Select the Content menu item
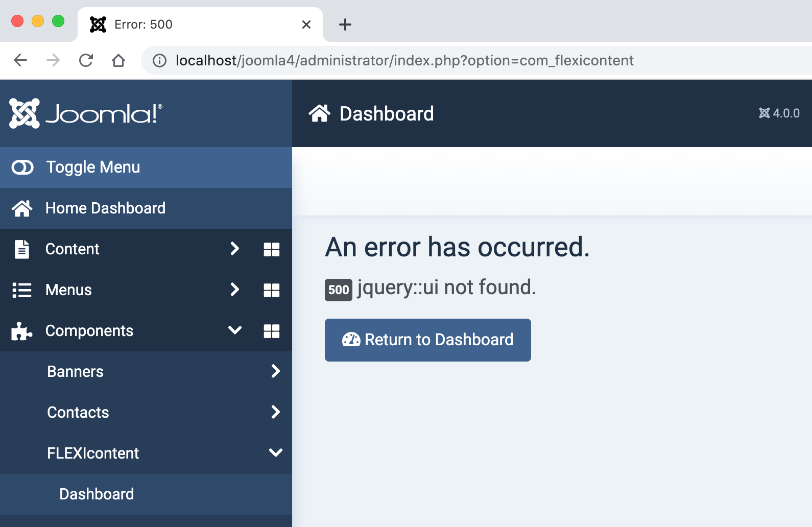 tap(72, 249)
